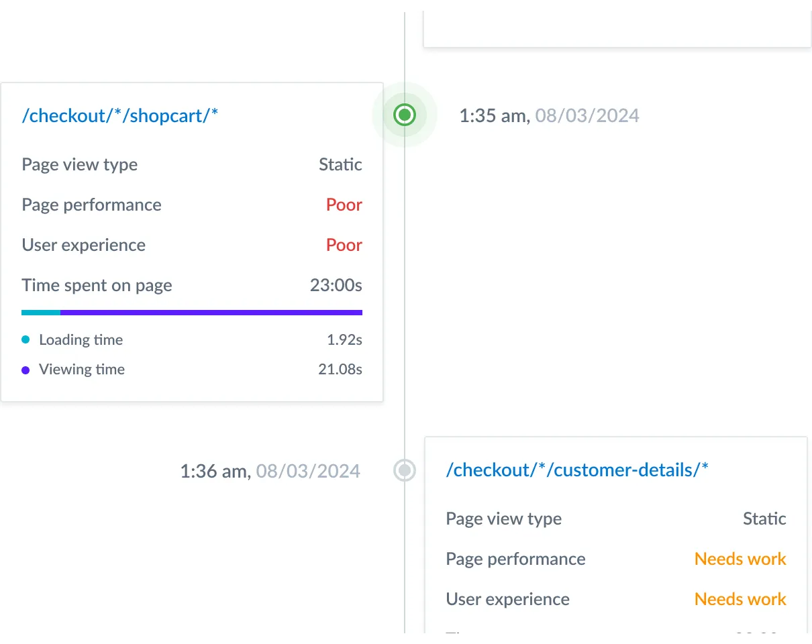Screen dimensions: 812x644
Task: Toggle the shopcart timeline event marker
Action: (x=405, y=115)
